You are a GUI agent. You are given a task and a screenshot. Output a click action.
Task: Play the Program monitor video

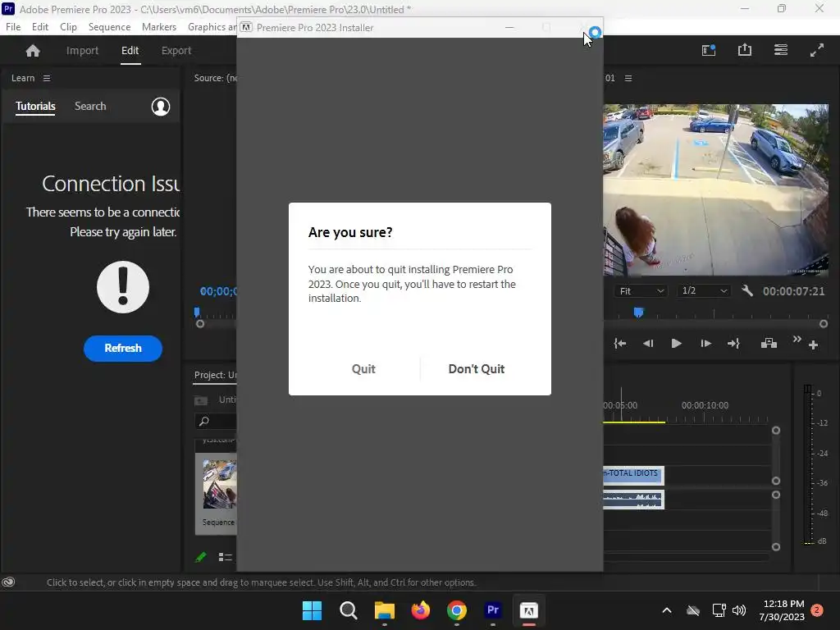(x=676, y=344)
